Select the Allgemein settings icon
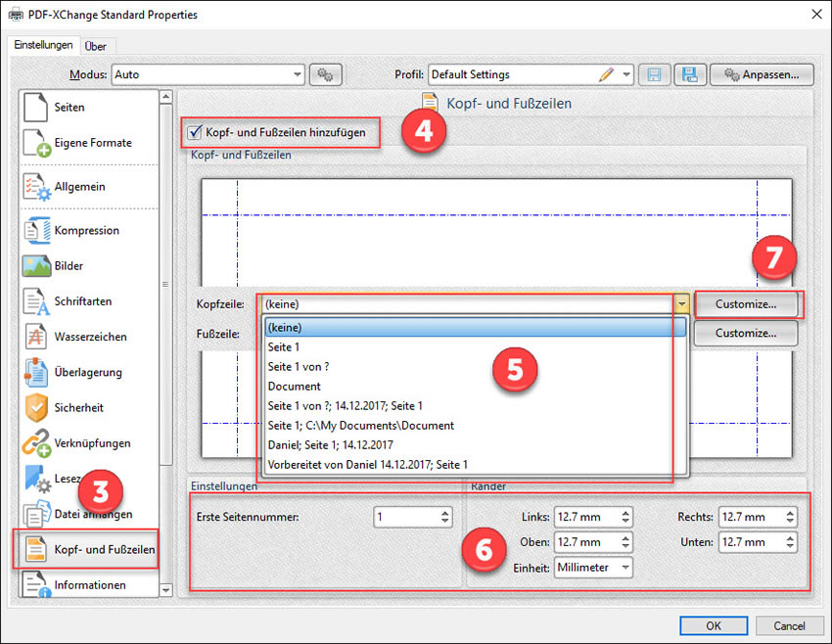This screenshot has height=644, width=832. coord(36,187)
